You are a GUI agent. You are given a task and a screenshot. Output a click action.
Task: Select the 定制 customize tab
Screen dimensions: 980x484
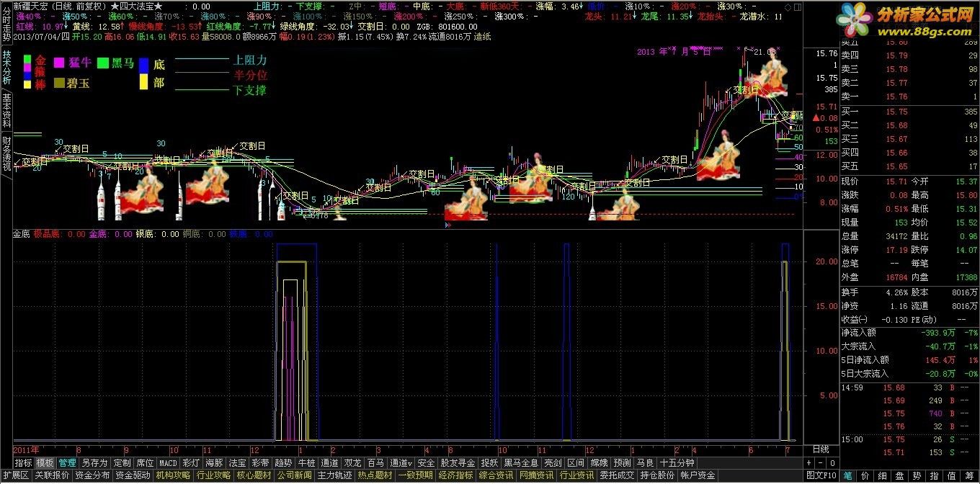122,463
